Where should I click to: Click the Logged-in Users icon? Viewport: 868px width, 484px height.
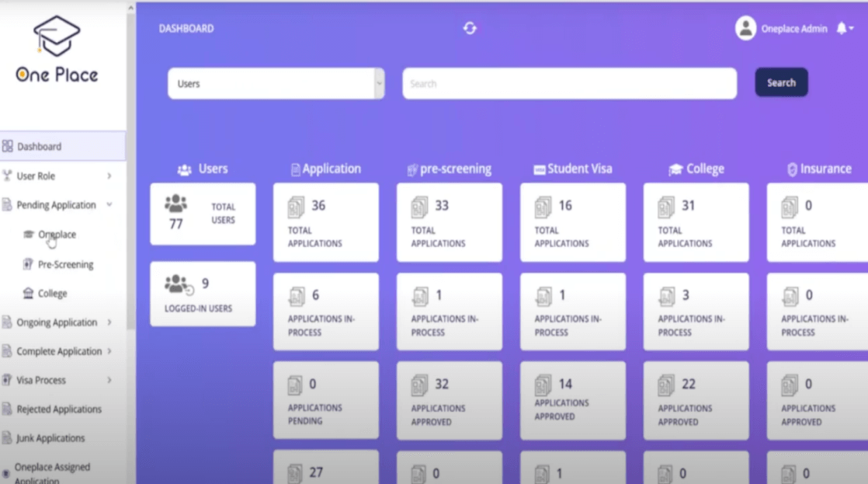(178, 285)
